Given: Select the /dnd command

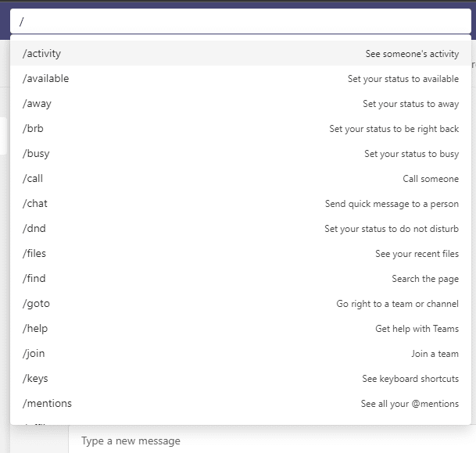Looking at the screenshot, I should pos(241,229).
